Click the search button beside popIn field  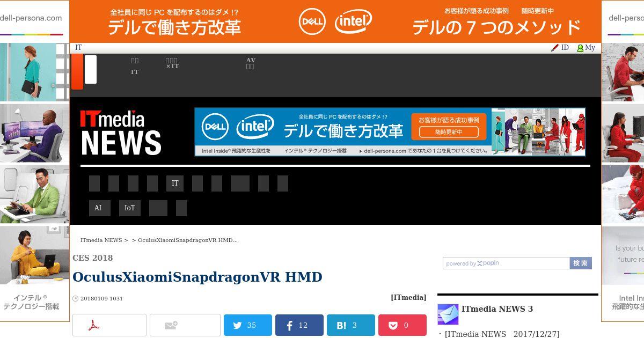point(581,263)
